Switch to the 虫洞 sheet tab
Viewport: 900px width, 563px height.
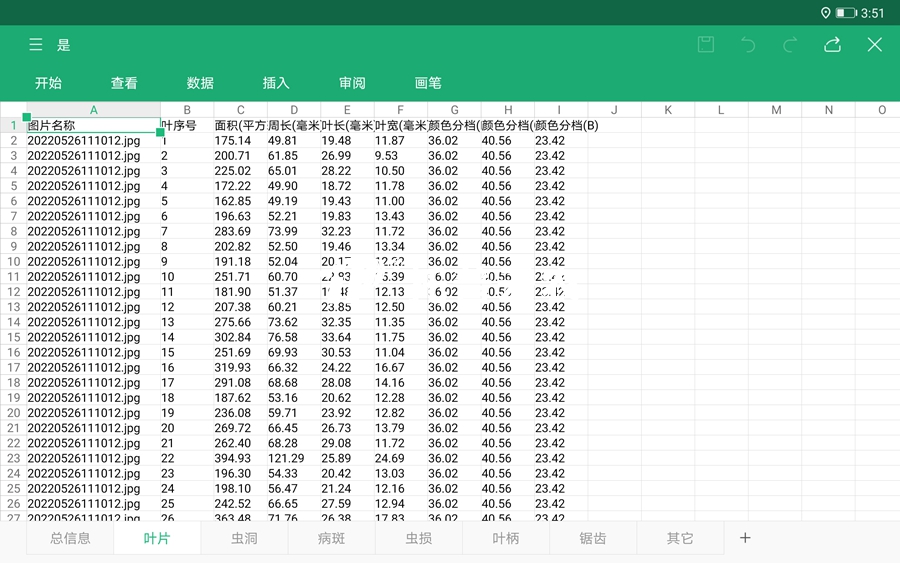click(244, 538)
